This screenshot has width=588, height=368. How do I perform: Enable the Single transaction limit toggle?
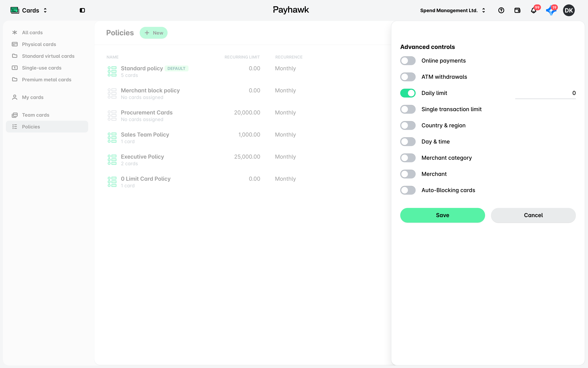tap(408, 109)
